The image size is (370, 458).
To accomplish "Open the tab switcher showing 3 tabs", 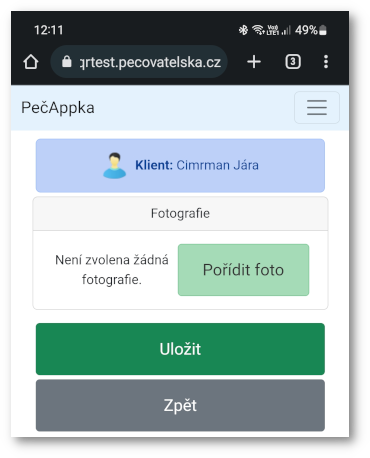I will coord(293,62).
